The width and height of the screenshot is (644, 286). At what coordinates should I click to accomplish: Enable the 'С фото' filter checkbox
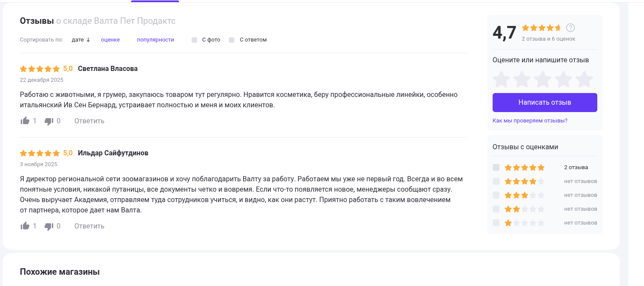click(195, 40)
